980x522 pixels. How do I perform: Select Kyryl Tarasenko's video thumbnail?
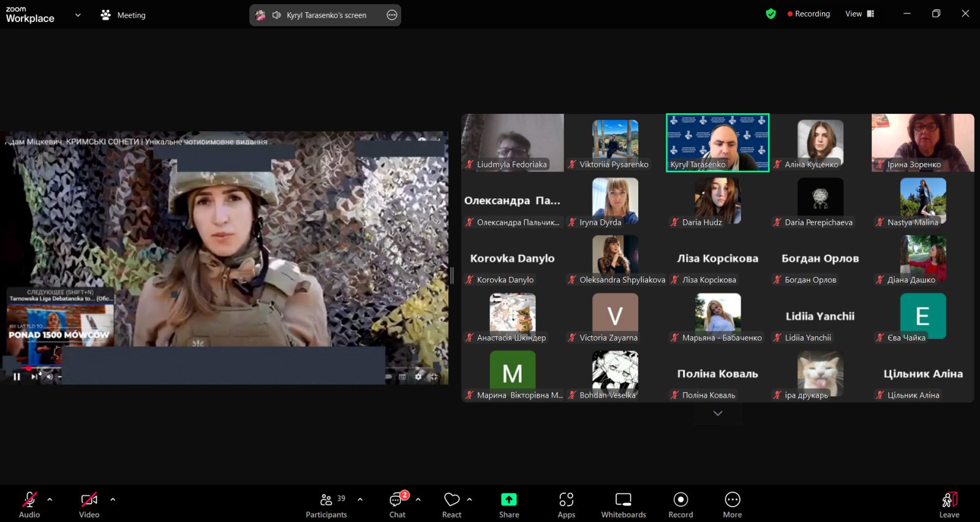click(x=717, y=142)
